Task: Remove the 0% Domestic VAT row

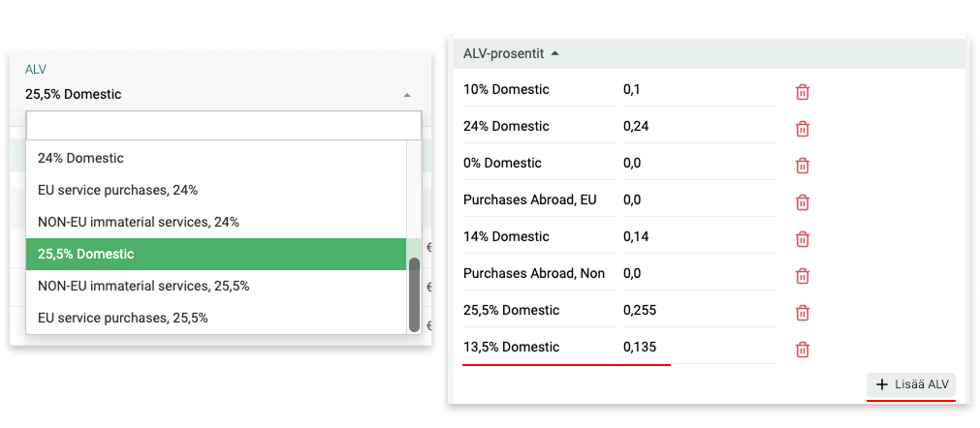Action: pyautogui.click(x=803, y=166)
